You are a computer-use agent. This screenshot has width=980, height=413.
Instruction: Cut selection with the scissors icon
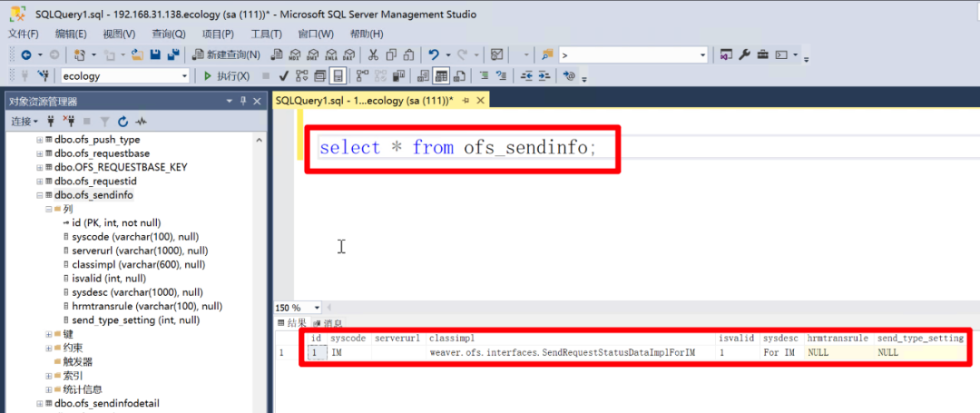374,55
